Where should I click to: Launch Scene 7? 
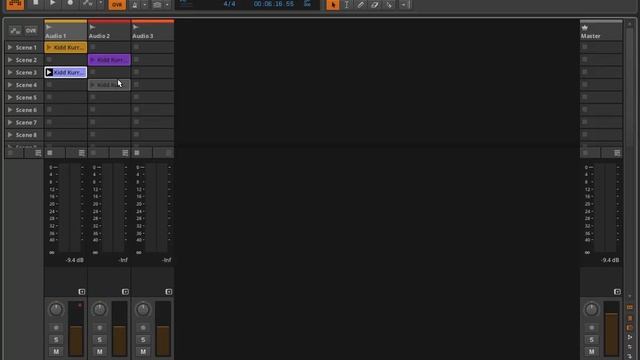click(10, 122)
